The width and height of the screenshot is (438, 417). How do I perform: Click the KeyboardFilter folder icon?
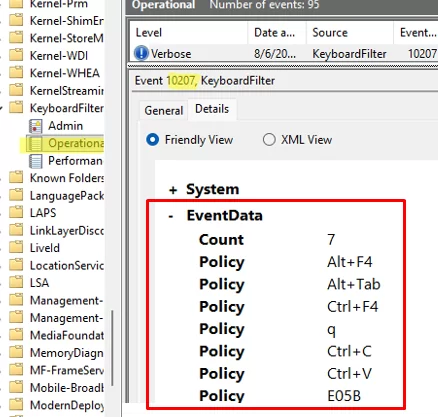[16, 108]
